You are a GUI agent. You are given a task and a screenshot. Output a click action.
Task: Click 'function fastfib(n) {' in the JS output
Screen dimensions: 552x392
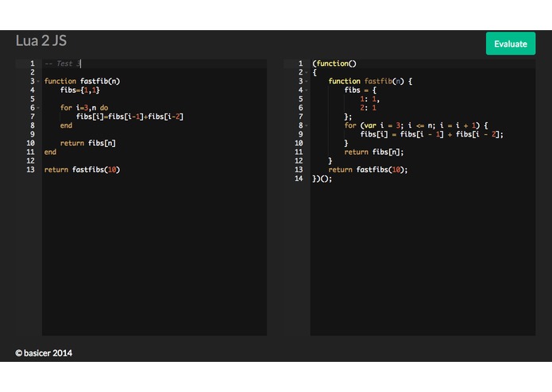coord(370,81)
